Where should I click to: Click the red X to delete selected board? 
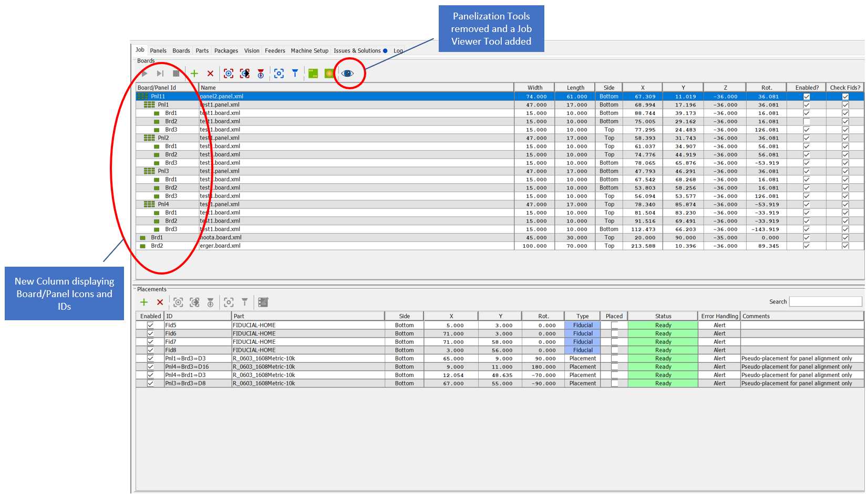click(211, 73)
